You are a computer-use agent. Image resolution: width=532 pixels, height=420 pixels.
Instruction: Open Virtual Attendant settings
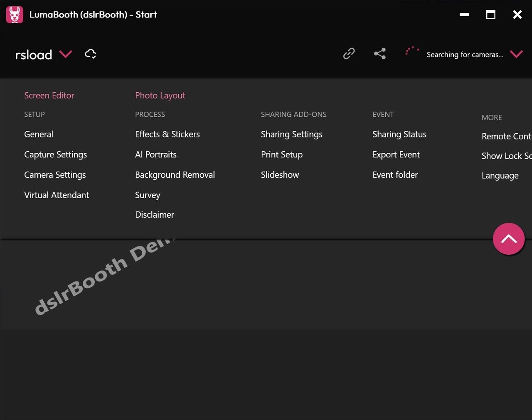point(57,195)
